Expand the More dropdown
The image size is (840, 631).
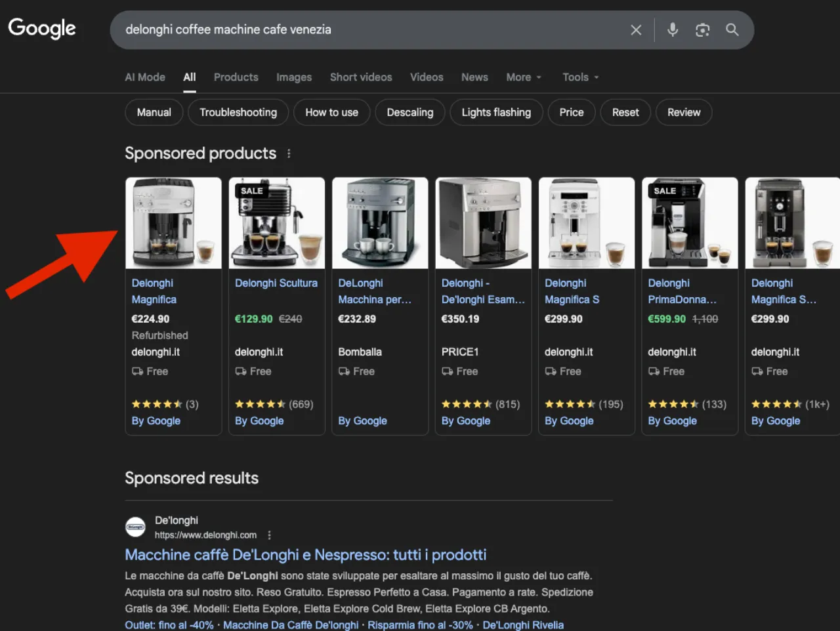524,77
